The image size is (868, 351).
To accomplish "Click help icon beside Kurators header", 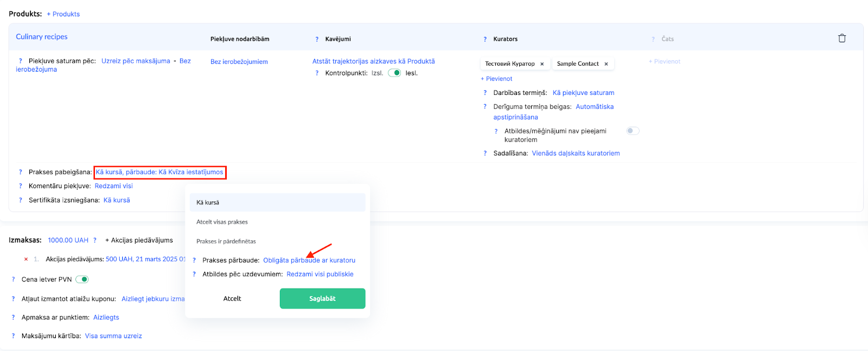I will (x=485, y=39).
